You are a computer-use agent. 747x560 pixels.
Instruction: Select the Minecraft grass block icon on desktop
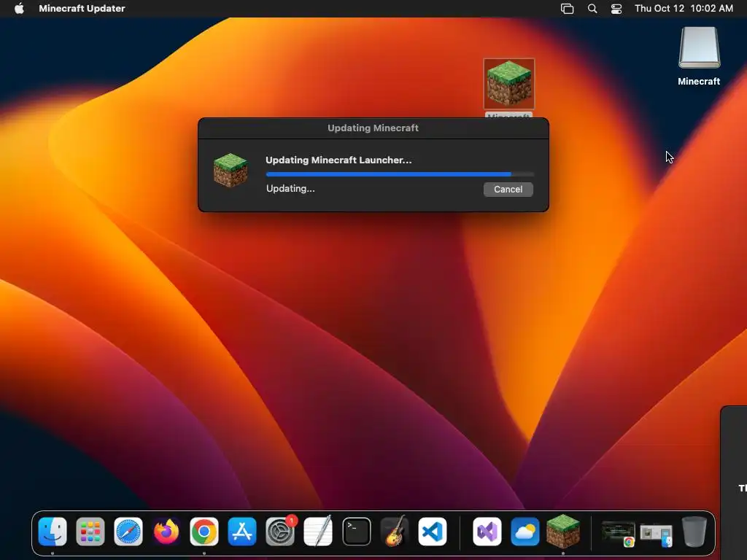[508, 84]
